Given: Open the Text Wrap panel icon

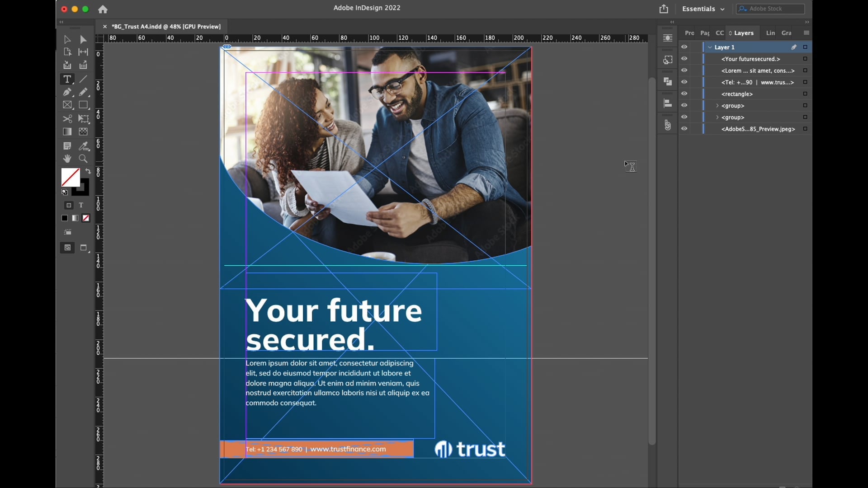Looking at the screenshot, I should 668,38.
